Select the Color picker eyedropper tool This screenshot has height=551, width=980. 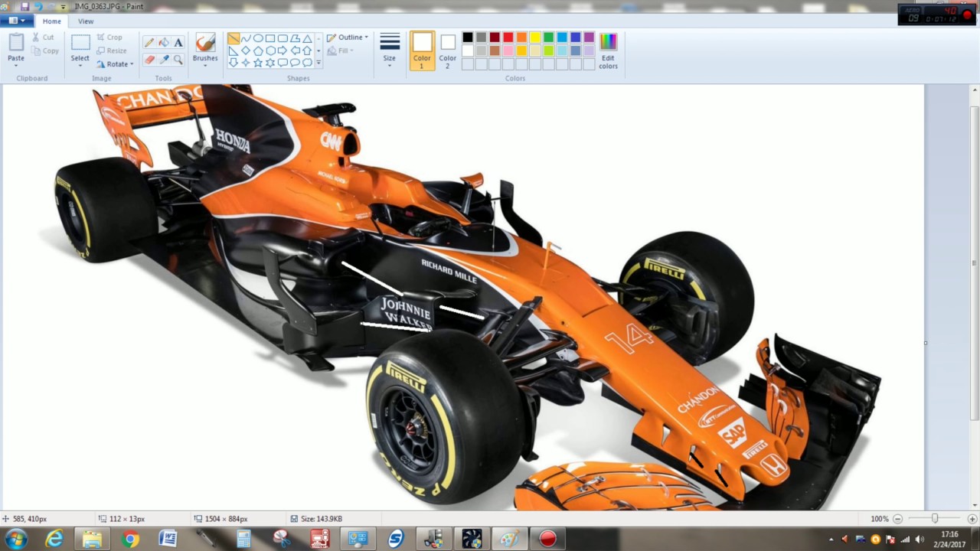click(x=164, y=59)
